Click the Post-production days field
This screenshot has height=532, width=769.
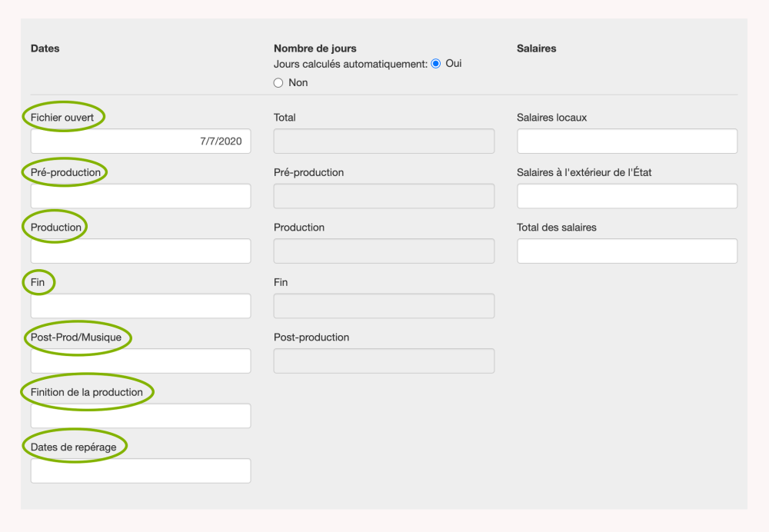(x=384, y=361)
